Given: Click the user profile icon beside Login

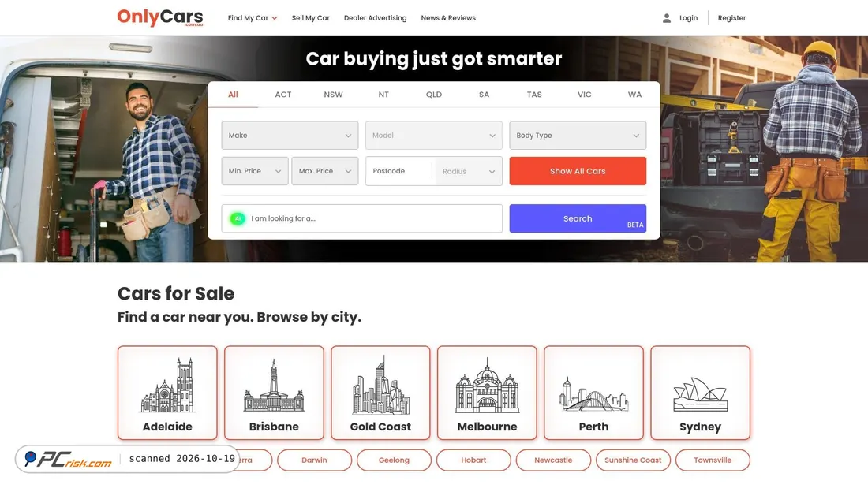Looking at the screenshot, I should (x=667, y=18).
